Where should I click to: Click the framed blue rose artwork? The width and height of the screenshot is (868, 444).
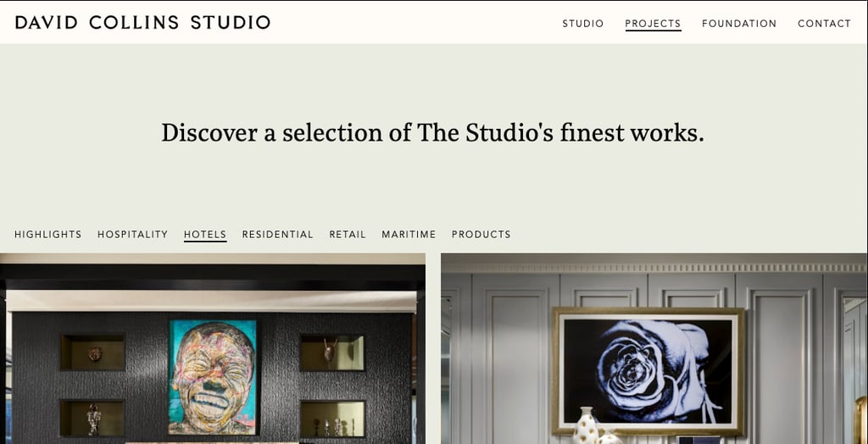tap(648, 371)
